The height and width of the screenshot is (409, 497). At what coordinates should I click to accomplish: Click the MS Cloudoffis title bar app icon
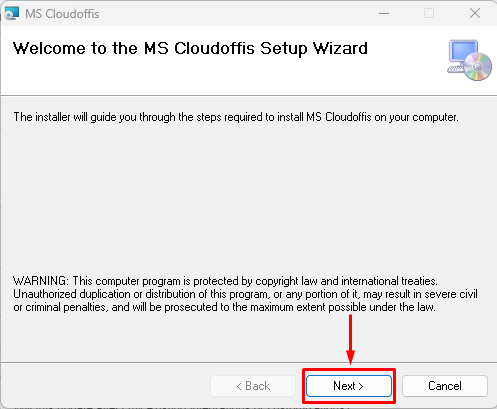pyautogui.click(x=12, y=14)
